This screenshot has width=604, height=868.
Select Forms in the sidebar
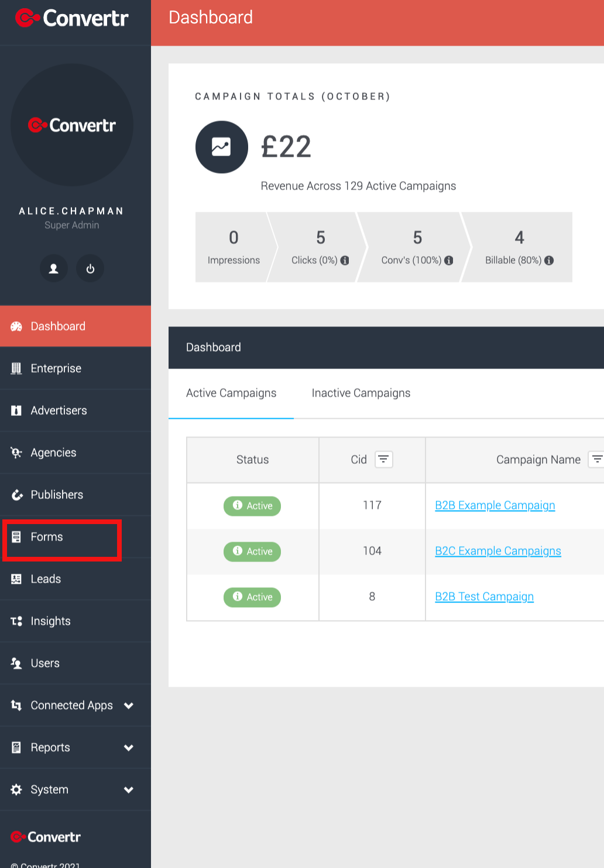(75, 537)
